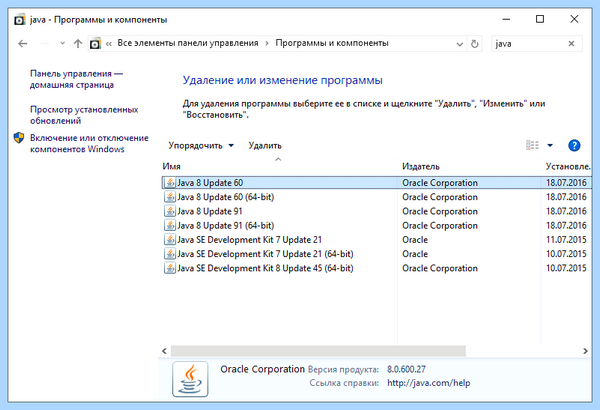Screen dimensions: 600x410
Task: Click the icon of 'Java SE Development Kit 8 Update 45 (64-bit)'
Action: point(170,268)
